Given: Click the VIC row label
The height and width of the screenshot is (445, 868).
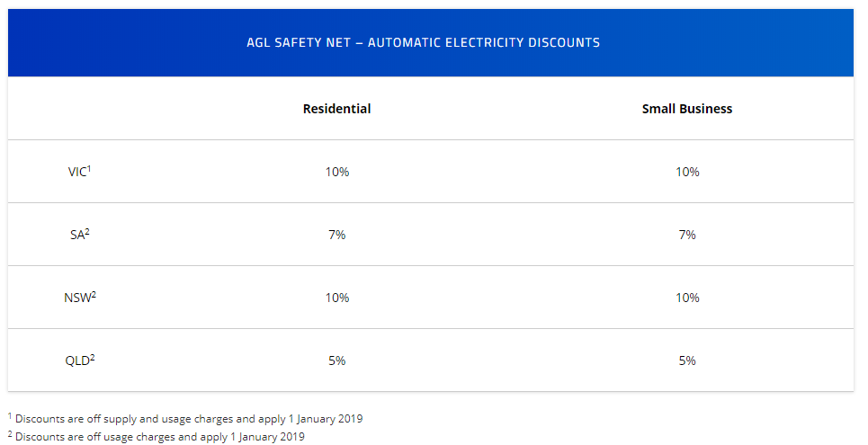Looking at the screenshot, I should (x=77, y=172).
